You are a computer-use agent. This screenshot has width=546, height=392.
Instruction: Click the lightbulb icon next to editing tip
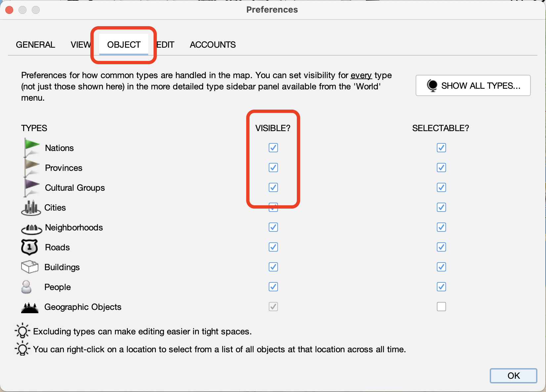point(22,331)
